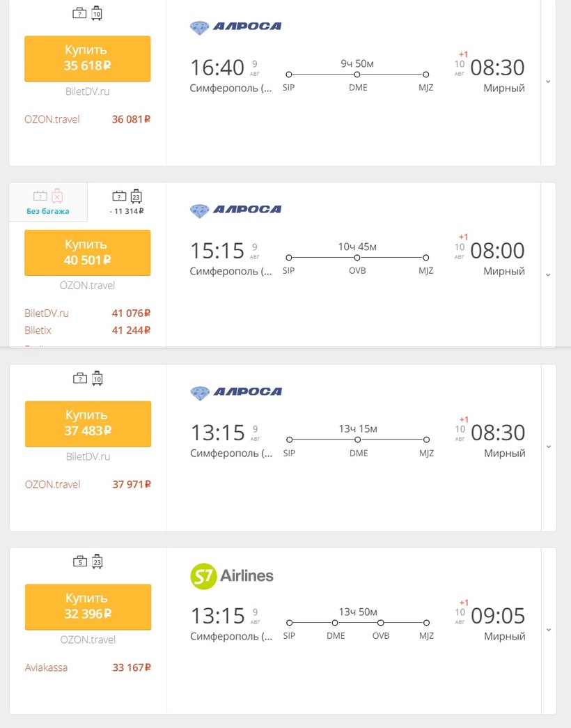Buy the ticket for 40 501 ₽
571x728 pixels.
[88, 252]
